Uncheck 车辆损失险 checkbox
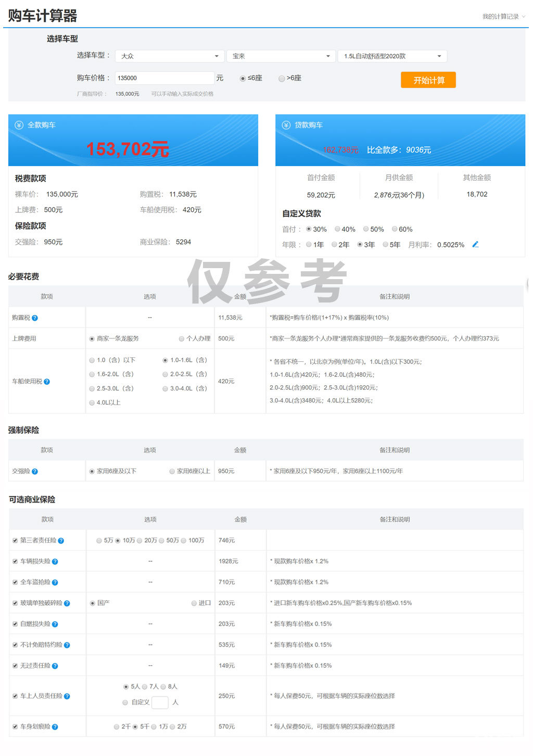This screenshot has width=533, height=756. [x=15, y=561]
